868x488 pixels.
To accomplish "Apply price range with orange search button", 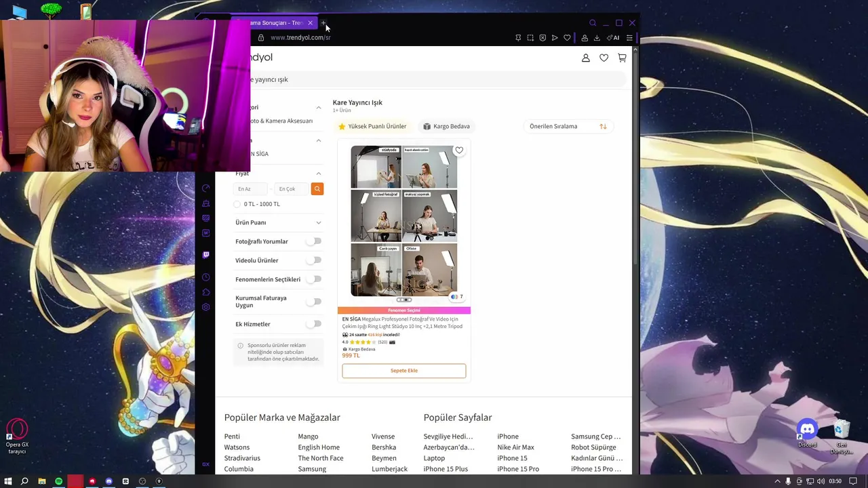I will point(317,189).
